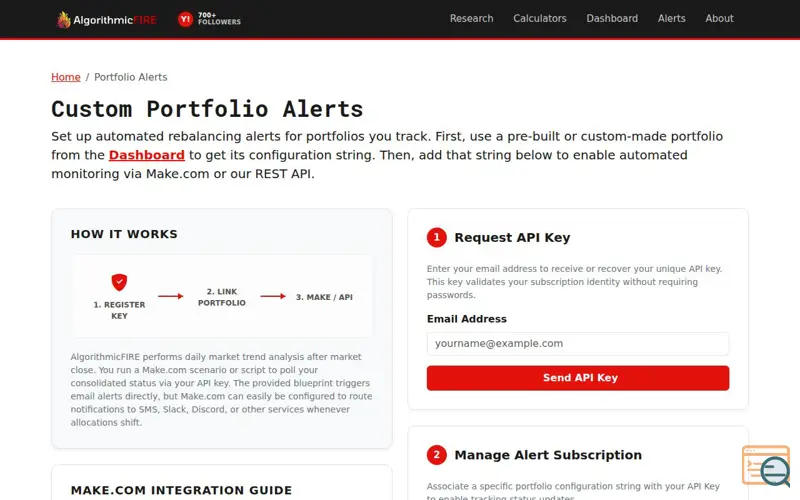Click the AlgorithmicFIRE flame logo
The image size is (800, 500).
[x=106, y=19]
